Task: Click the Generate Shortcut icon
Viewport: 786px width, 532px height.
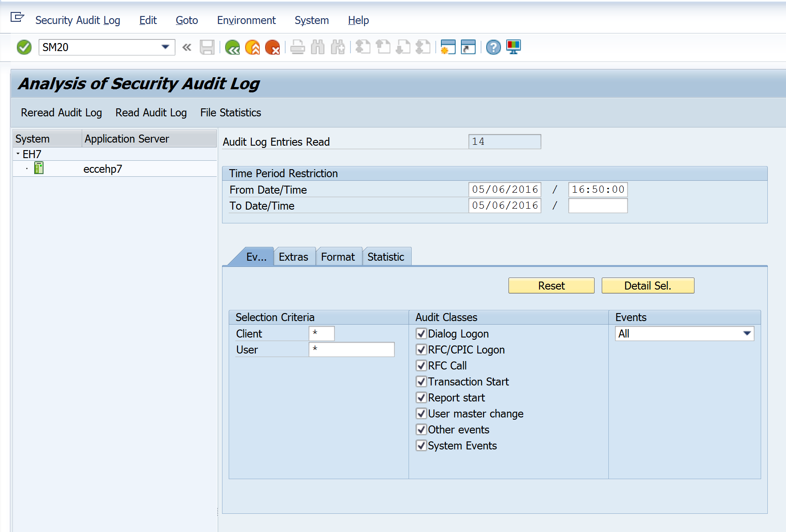Action: click(468, 47)
